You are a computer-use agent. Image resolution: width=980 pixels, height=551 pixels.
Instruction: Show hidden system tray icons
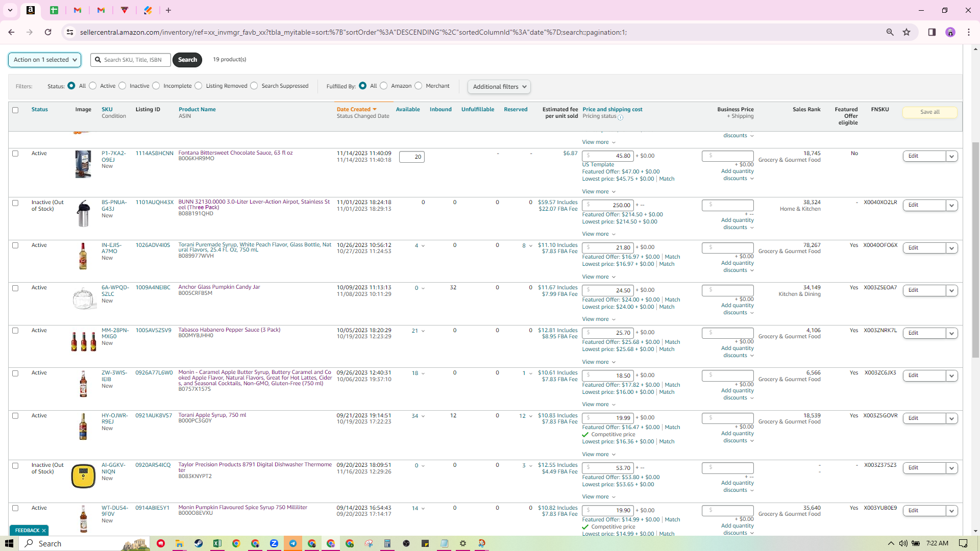[x=891, y=543]
